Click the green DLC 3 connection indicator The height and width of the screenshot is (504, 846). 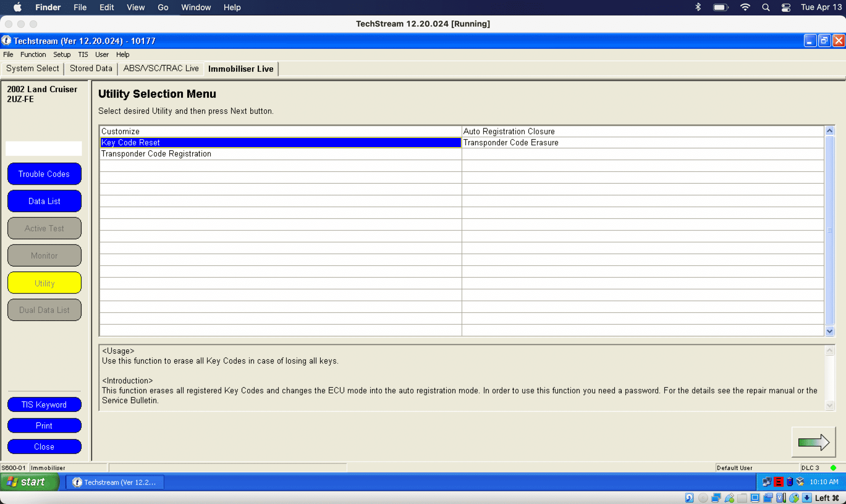(x=833, y=468)
